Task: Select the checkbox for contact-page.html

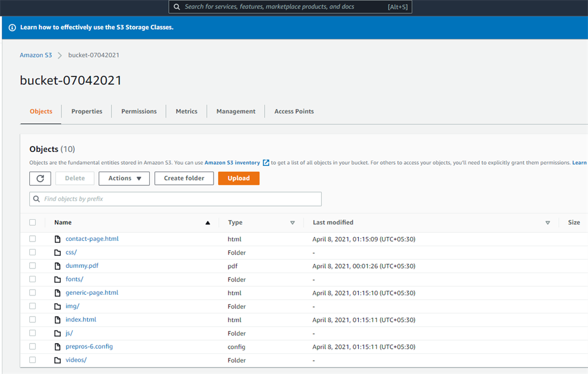Action: [x=33, y=239]
